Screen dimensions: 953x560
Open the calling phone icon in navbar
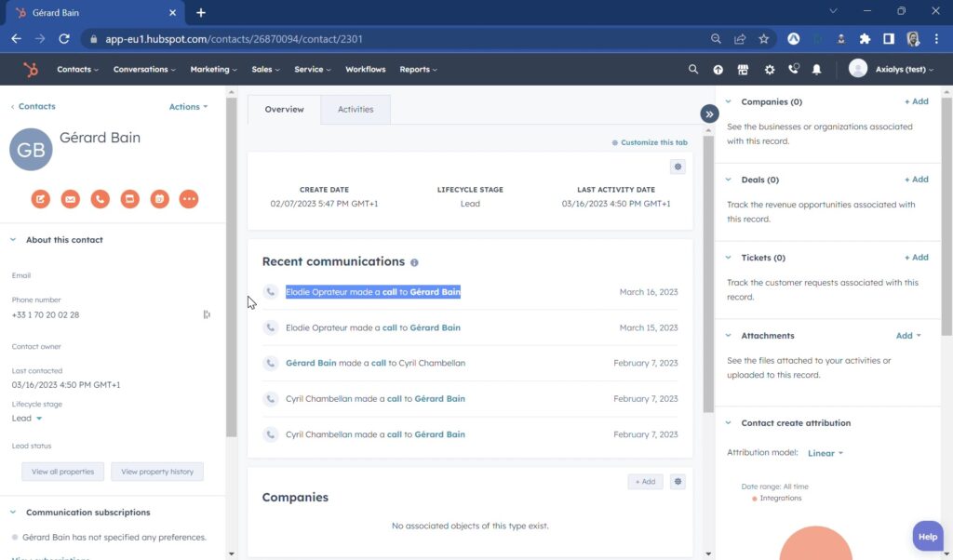pyautogui.click(x=793, y=69)
